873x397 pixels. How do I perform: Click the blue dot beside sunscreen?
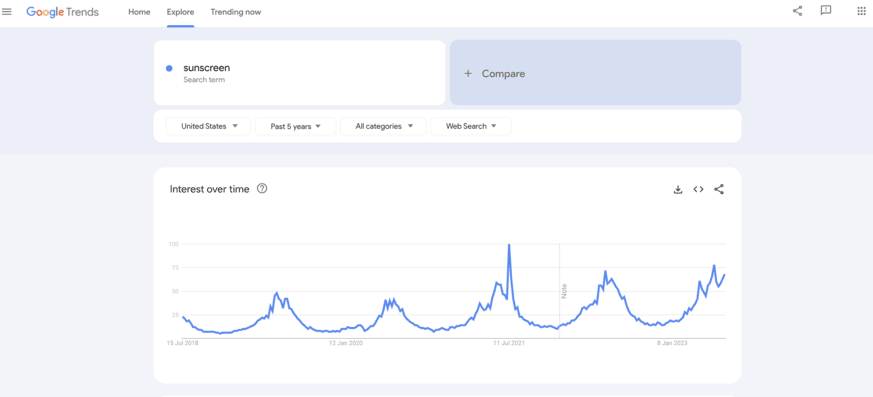click(x=169, y=68)
